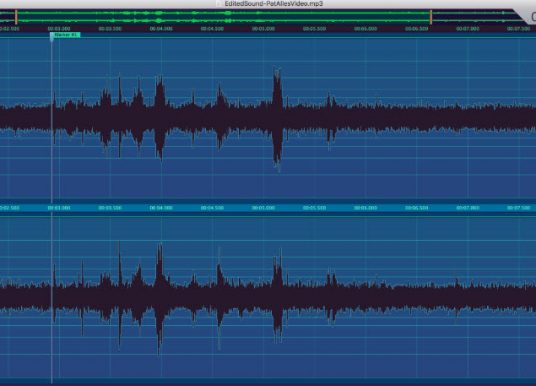The height and width of the screenshot is (386, 536).
Task: Click 00:06.500 on the top time ruler
Action: pos(416,29)
